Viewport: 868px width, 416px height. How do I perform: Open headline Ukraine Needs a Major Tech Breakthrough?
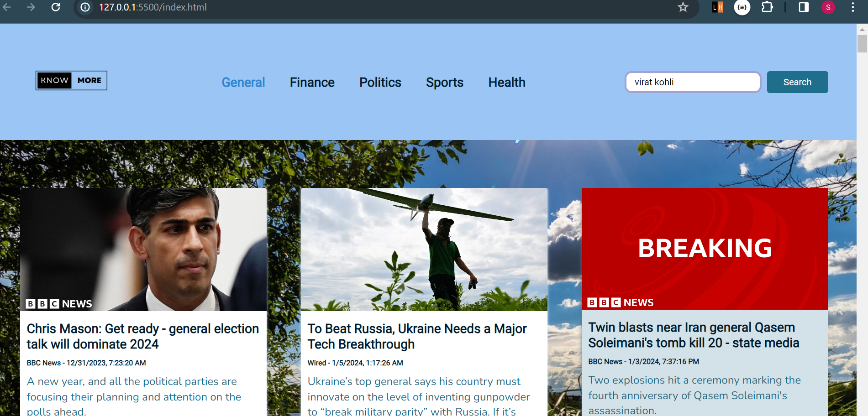click(x=417, y=336)
